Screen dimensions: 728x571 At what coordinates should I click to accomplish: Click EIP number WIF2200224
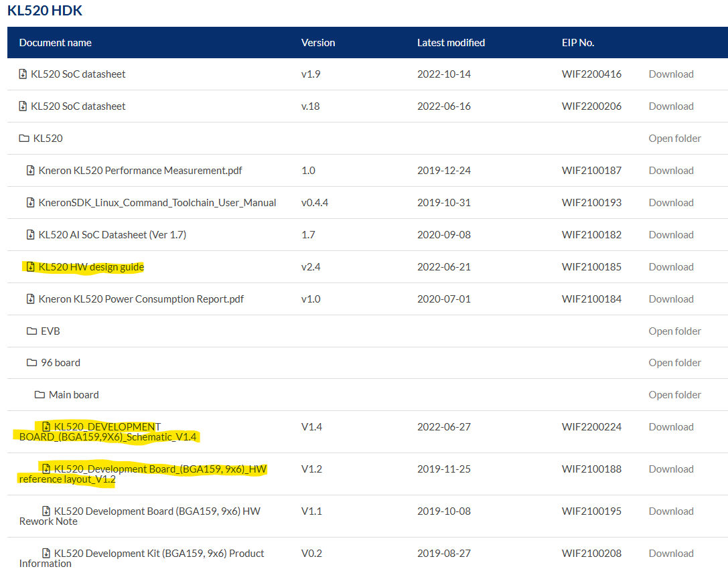(x=591, y=426)
